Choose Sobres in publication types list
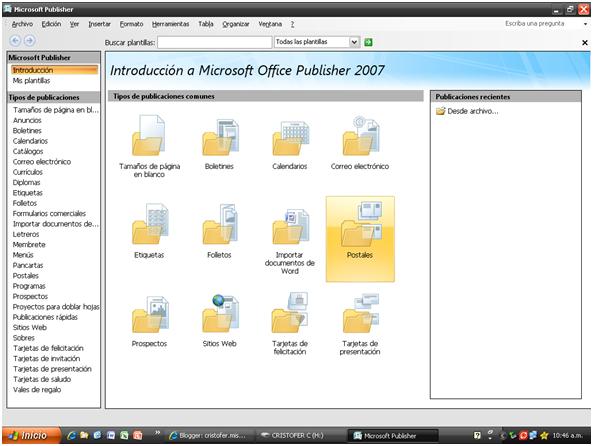The height and width of the screenshot is (446, 593). [23, 338]
